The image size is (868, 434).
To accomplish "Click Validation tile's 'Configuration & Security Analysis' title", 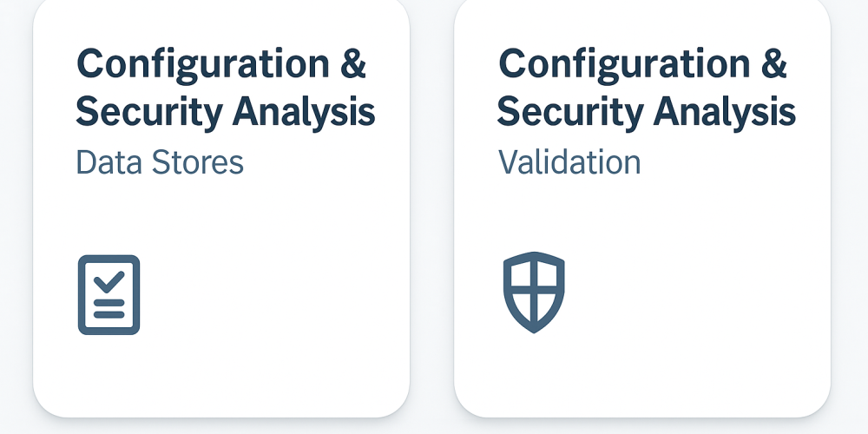I will coord(646,88).
